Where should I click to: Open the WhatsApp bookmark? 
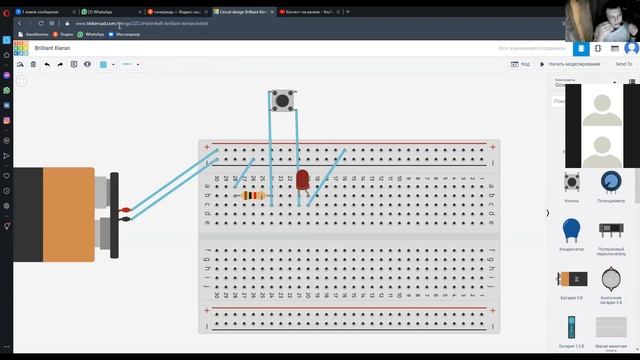pyautogui.click(x=91, y=35)
